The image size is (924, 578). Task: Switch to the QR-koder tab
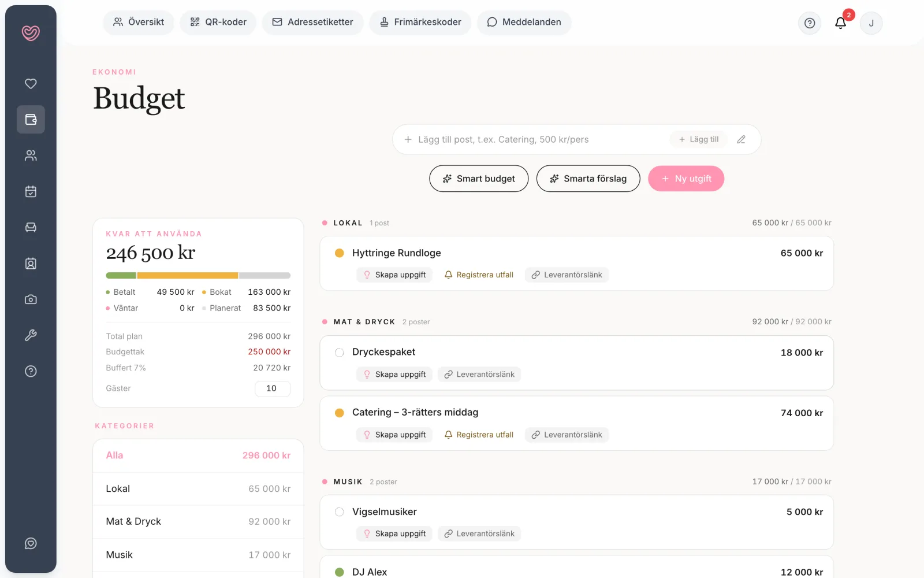pos(218,22)
